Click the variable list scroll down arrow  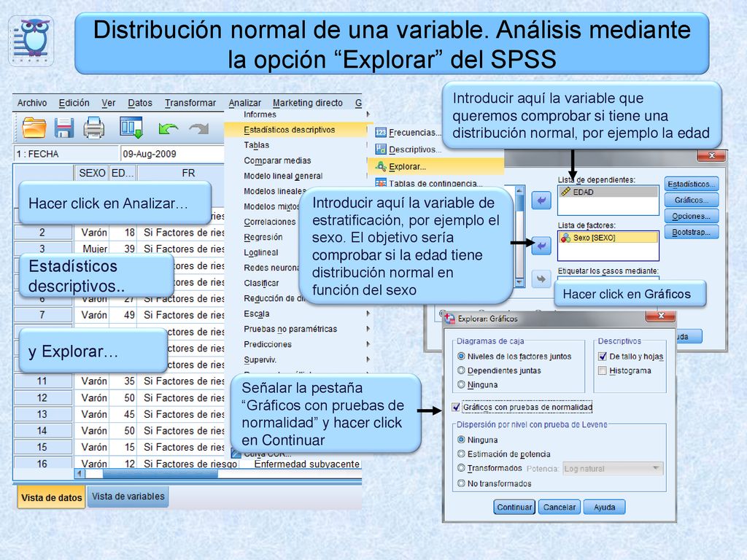point(519,282)
